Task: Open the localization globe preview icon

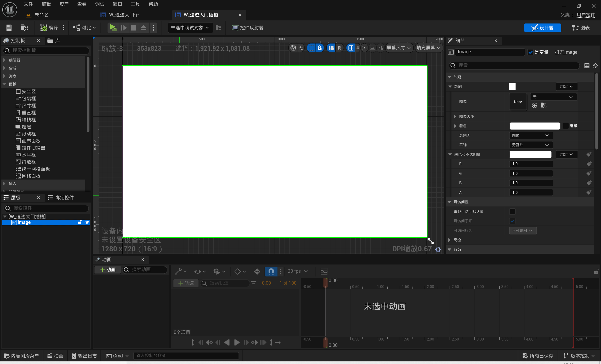Action: pyautogui.click(x=293, y=48)
